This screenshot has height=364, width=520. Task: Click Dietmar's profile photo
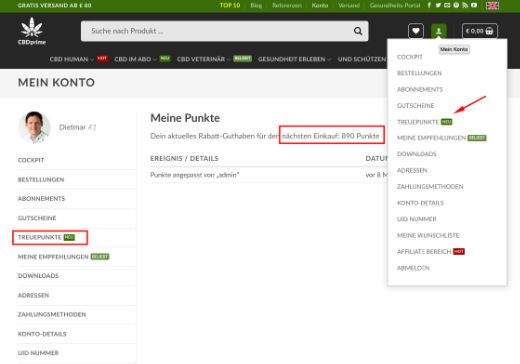click(x=34, y=127)
